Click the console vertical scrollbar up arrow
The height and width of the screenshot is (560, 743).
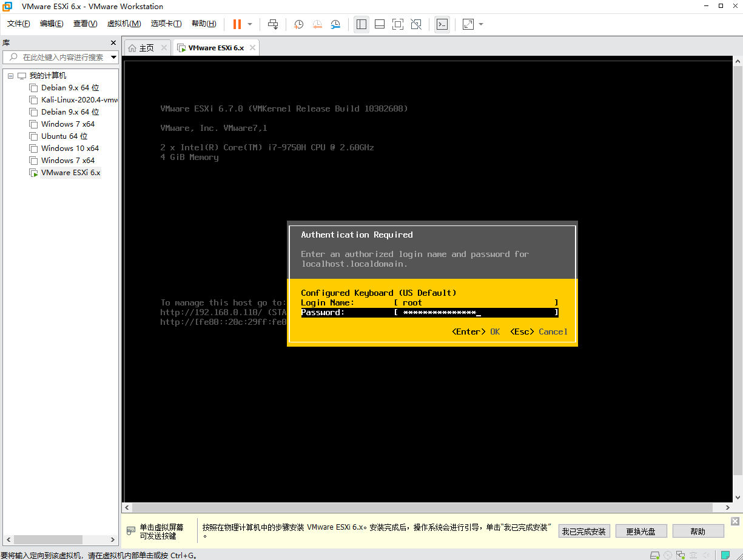(738, 62)
